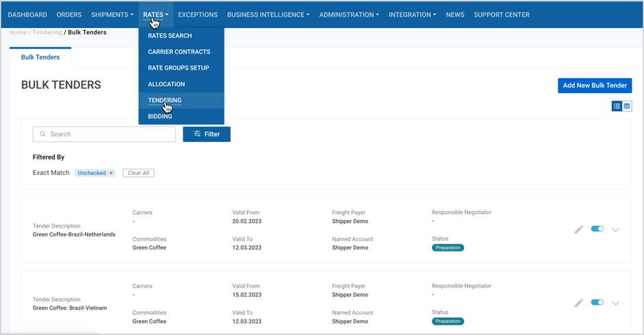
Task: Open the Business Intelligence dropdown
Action: click(268, 15)
